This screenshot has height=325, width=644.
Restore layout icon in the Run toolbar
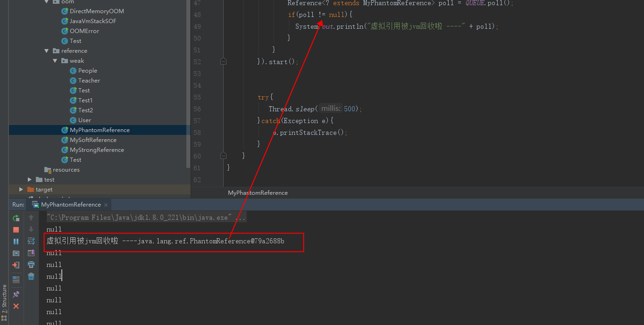(16, 279)
